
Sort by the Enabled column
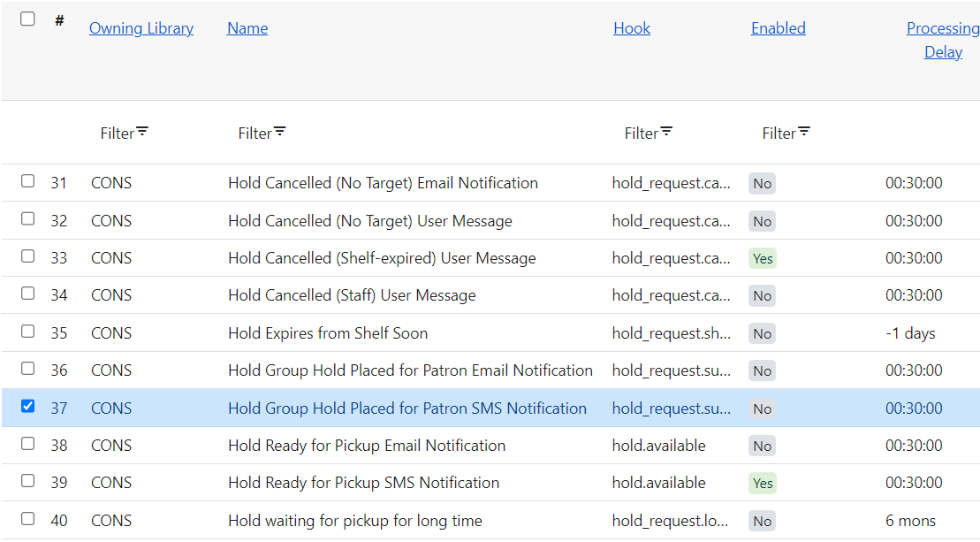pyautogui.click(x=778, y=27)
